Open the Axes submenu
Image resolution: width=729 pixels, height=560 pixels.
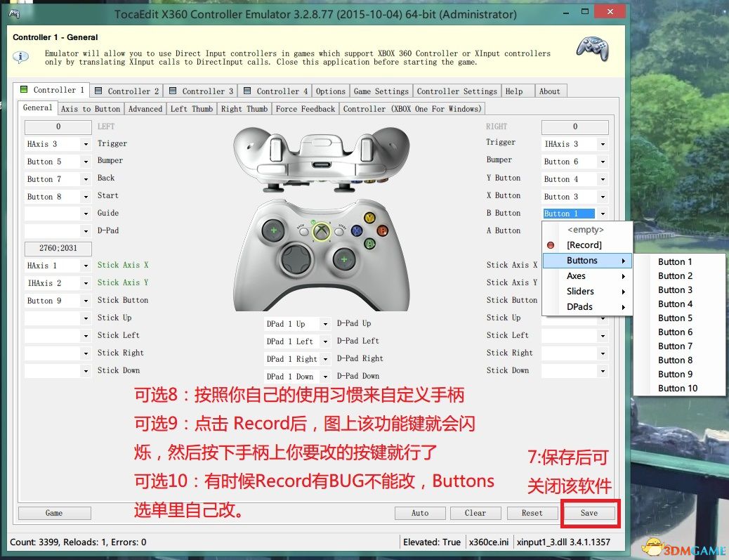tap(587, 276)
